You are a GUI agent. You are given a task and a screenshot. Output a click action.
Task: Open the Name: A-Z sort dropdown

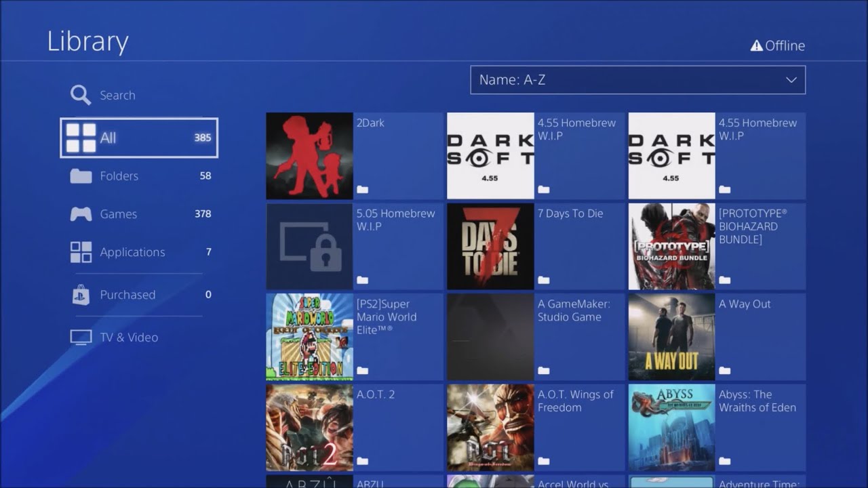pos(637,80)
